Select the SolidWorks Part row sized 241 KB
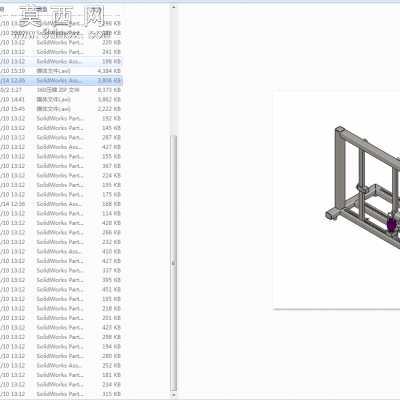 click(61, 52)
